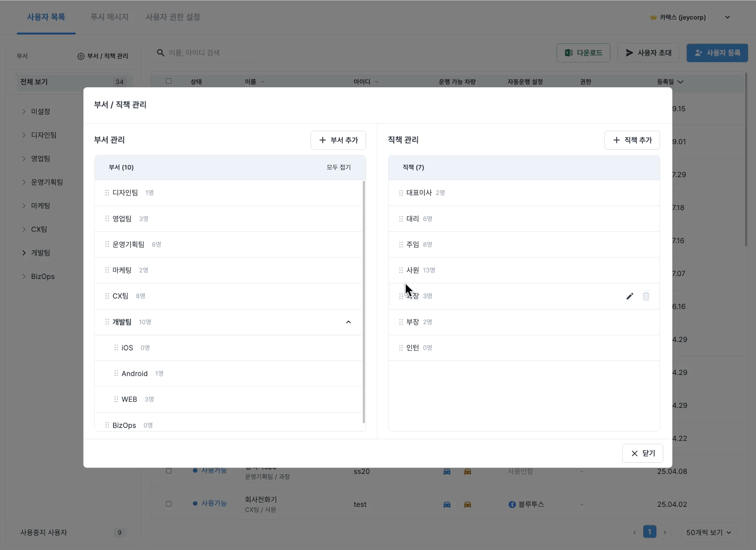Open the 50개씩 보기 page size dropdown
This screenshot has height=550, width=756.
(708, 532)
